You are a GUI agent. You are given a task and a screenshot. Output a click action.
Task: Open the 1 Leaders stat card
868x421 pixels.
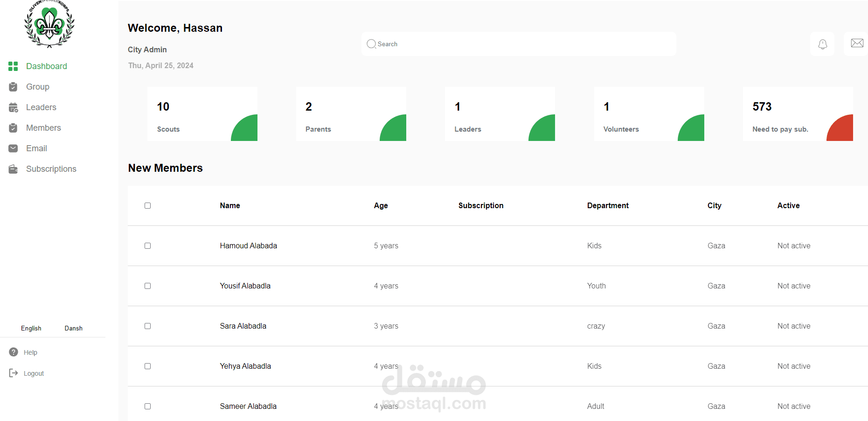[x=500, y=114]
